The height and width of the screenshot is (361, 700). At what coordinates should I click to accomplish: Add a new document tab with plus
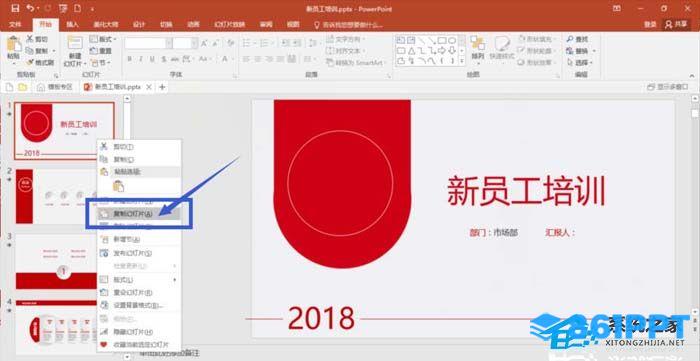click(x=162, y=87)
